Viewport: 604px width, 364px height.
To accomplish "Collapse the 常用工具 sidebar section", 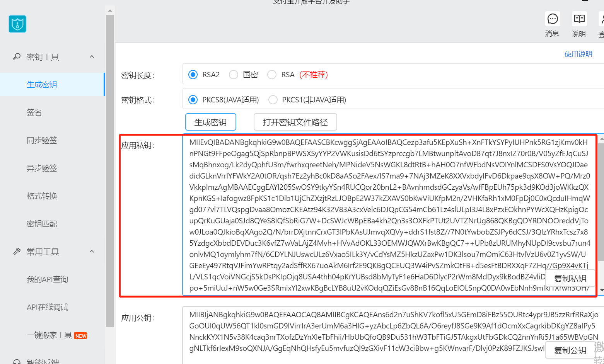I will (92, 251).
